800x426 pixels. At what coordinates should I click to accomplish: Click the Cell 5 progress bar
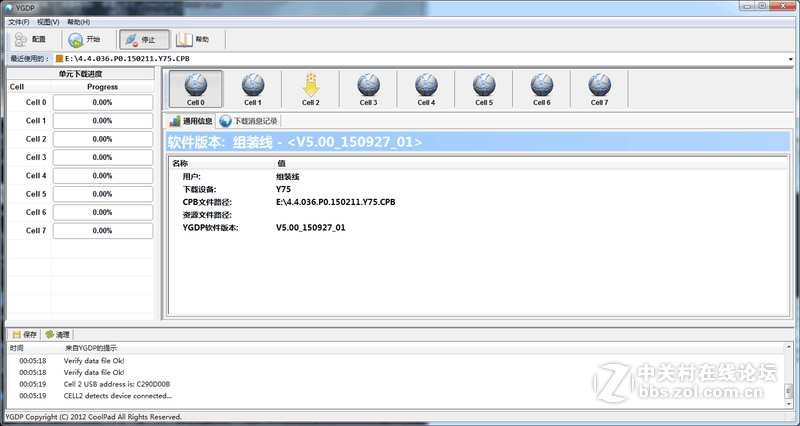[103, 194]
